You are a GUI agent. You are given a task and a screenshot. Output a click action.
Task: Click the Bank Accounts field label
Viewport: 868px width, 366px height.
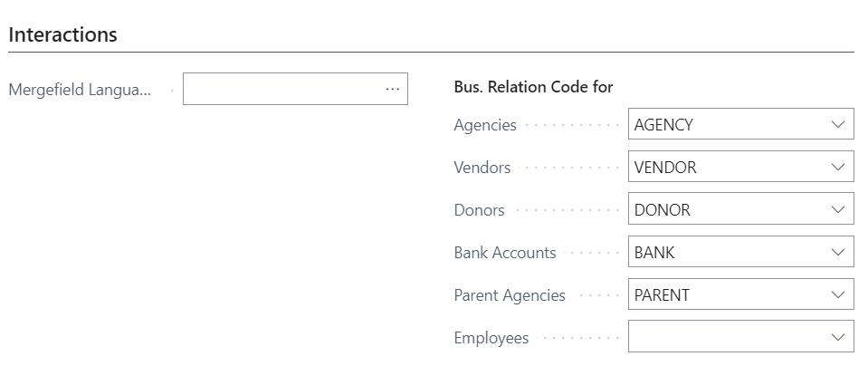[x=505, y=253]
